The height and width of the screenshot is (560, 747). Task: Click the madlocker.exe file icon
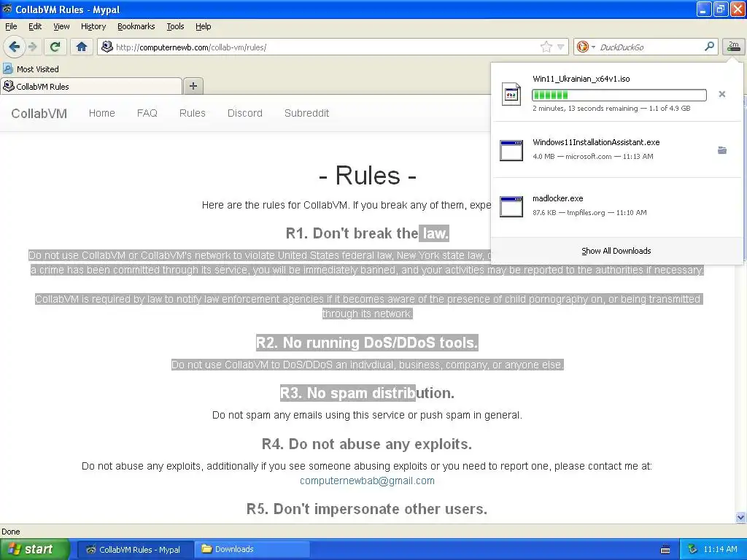pos(511,206)
